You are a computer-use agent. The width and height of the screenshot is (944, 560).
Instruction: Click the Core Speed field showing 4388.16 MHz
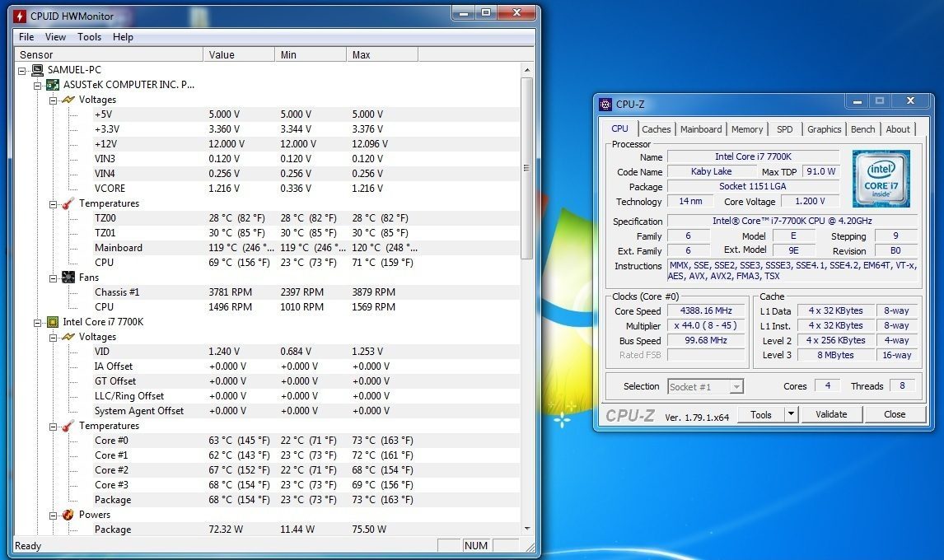[x=706, y=310]
